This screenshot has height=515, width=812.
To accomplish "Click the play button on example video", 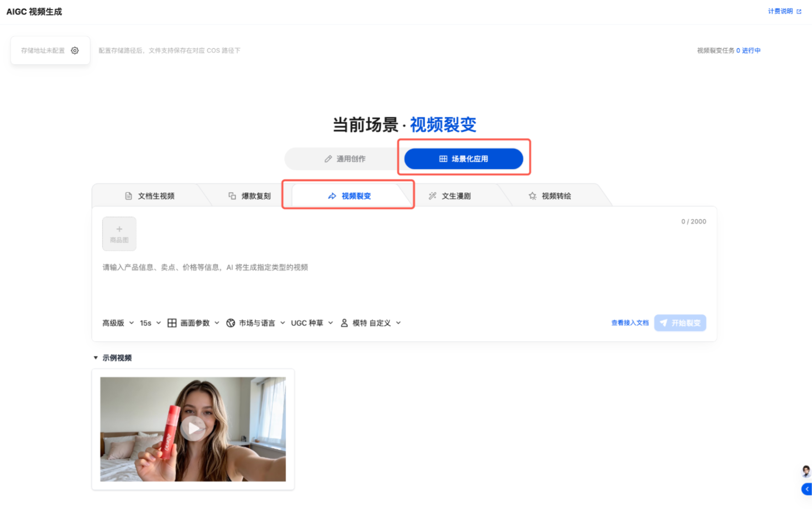I will [x=193, y=428].
